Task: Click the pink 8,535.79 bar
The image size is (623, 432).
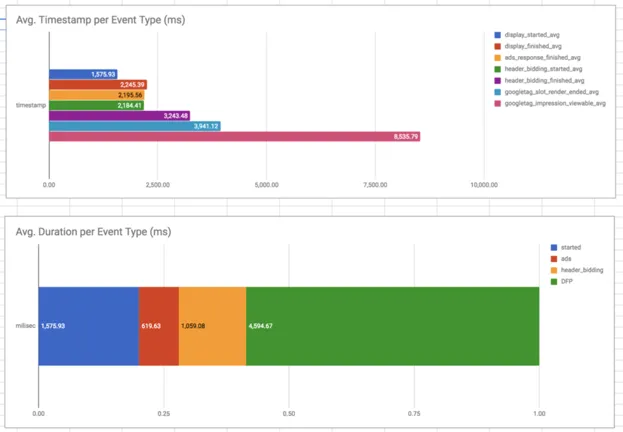Action: click(234, 137)
